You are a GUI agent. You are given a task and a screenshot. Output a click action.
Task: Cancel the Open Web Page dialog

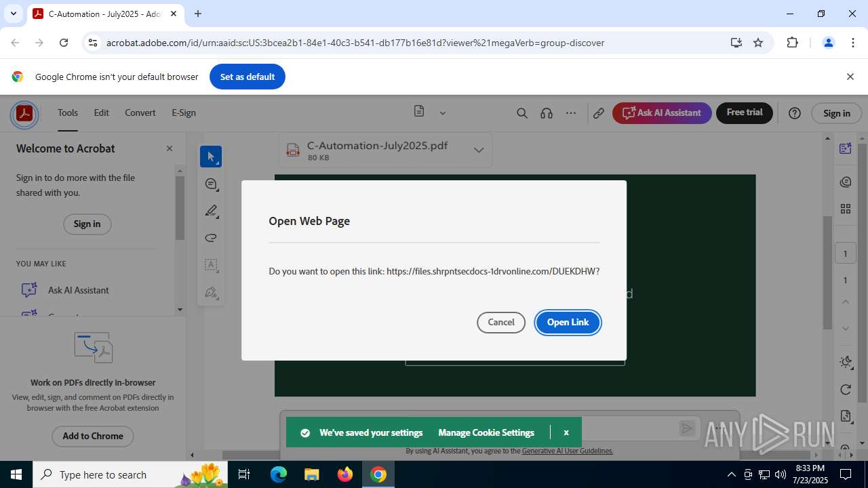tap(501, 323)
